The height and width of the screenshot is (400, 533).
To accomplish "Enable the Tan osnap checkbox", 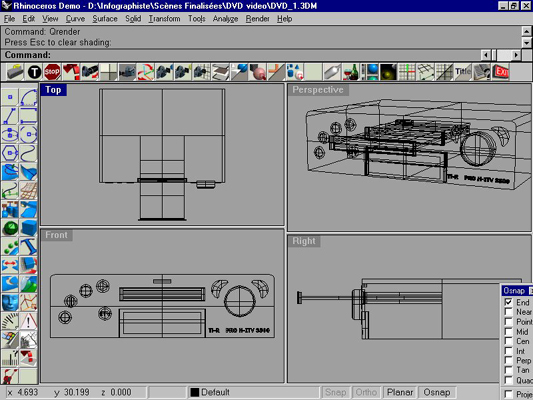I will pyautogui.click(x=509, y=370).
